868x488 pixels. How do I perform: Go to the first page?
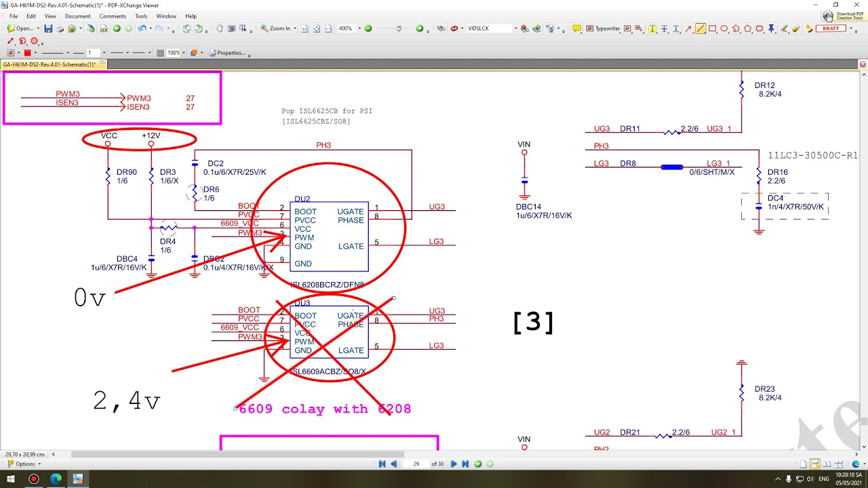tap(382, 464)
